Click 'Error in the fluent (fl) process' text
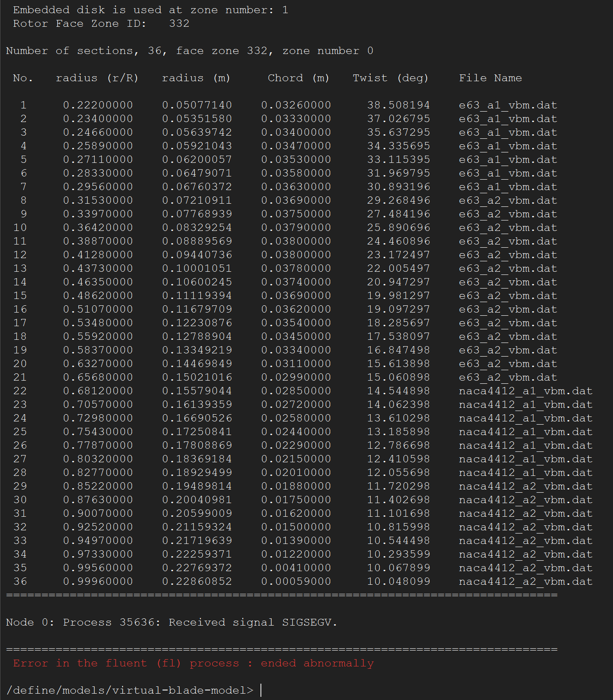Viewport: 613px width, 700px height. click(x=126, y=663)
